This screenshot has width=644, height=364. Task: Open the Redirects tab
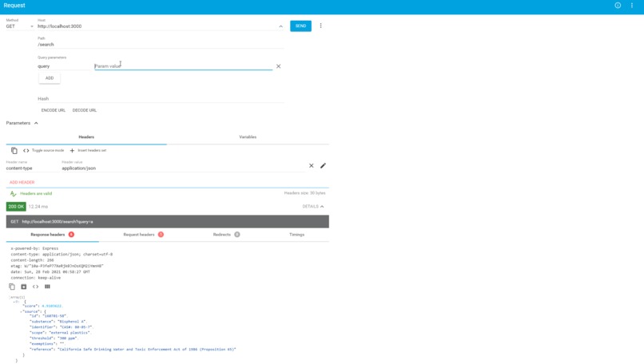(226, 235)
